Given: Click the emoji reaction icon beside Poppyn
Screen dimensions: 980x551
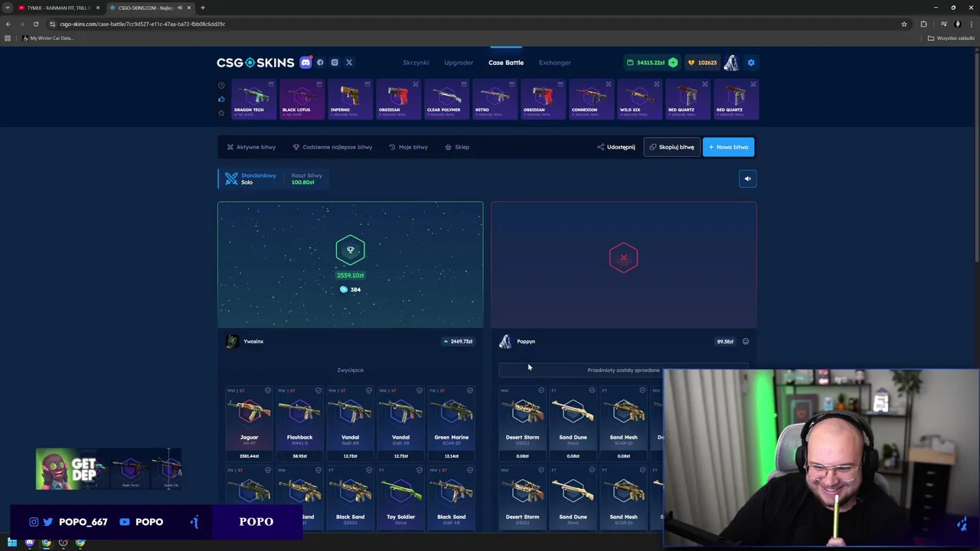Looking at the screenshot, I should click(746, 341).
